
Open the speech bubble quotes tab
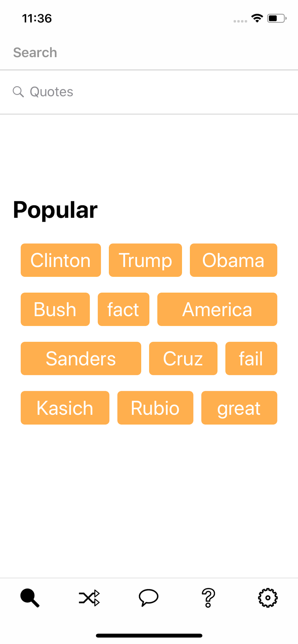[149, 598]
